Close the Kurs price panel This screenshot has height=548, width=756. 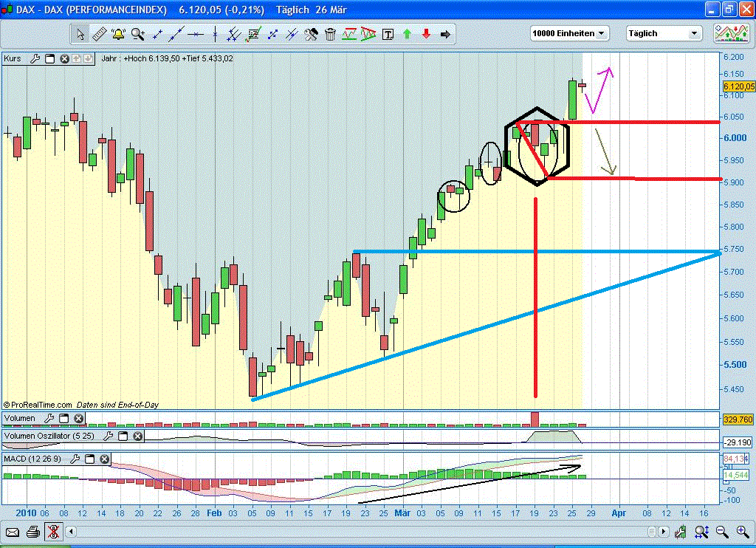(x=64, y=59)
